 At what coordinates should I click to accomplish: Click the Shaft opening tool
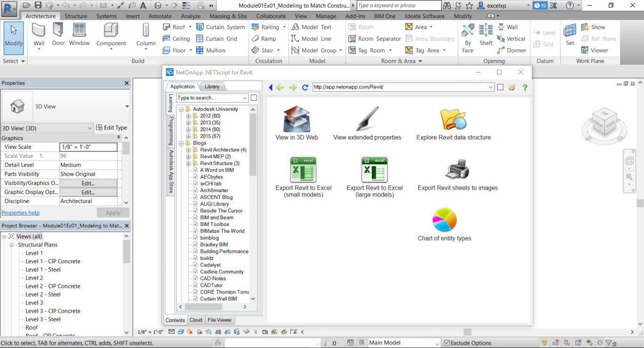[x=486, y=35]
